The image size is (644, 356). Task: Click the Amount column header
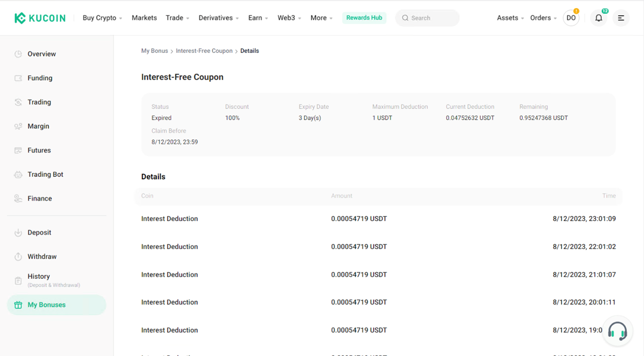[x=342, y=196]
